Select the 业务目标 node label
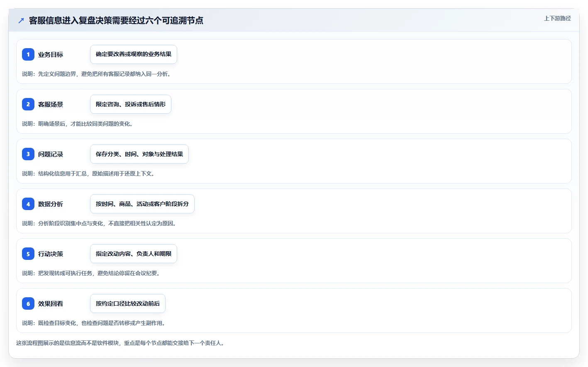Image resolution: width=588 pixels, height=367 pixels. click(51, 54)
